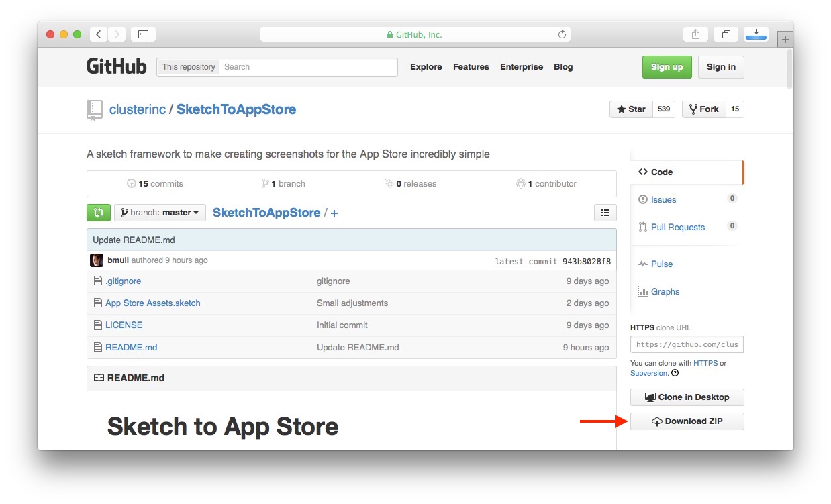Open README.md file link
Screen dimensions: 831x504
(x=132, y=347)
